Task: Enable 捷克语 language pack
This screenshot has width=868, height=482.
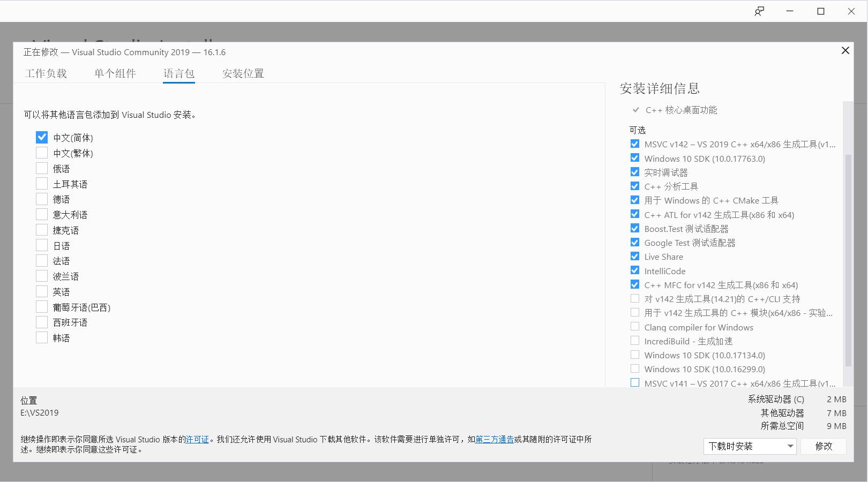Action: pos(42,230)
